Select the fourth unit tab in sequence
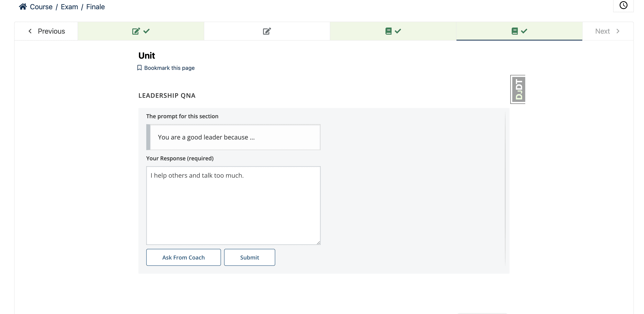 [x=519, y=31]
